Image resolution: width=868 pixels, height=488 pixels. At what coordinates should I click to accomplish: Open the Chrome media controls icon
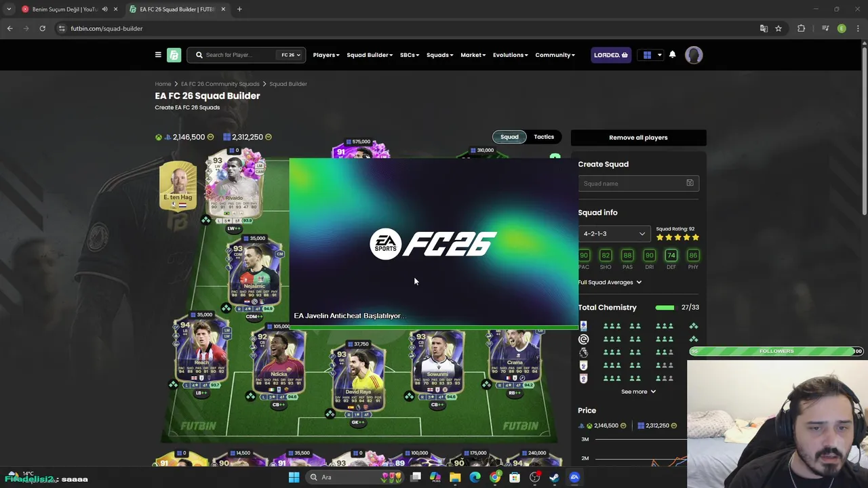coord(825,28)
